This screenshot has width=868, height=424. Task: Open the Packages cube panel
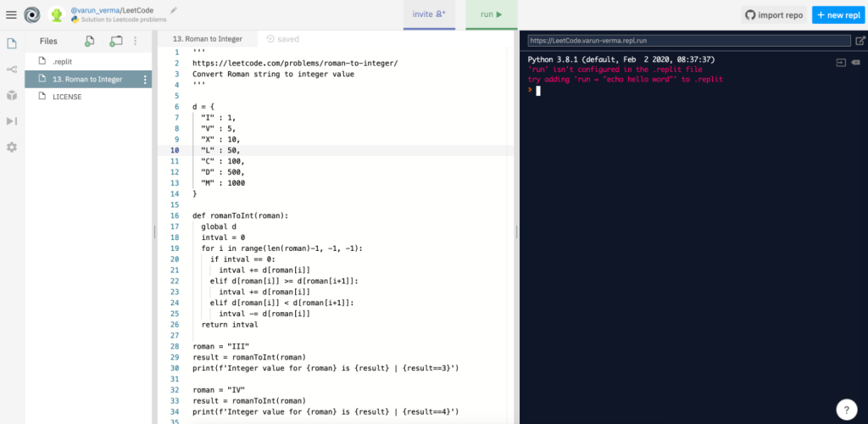coord(12,96)
